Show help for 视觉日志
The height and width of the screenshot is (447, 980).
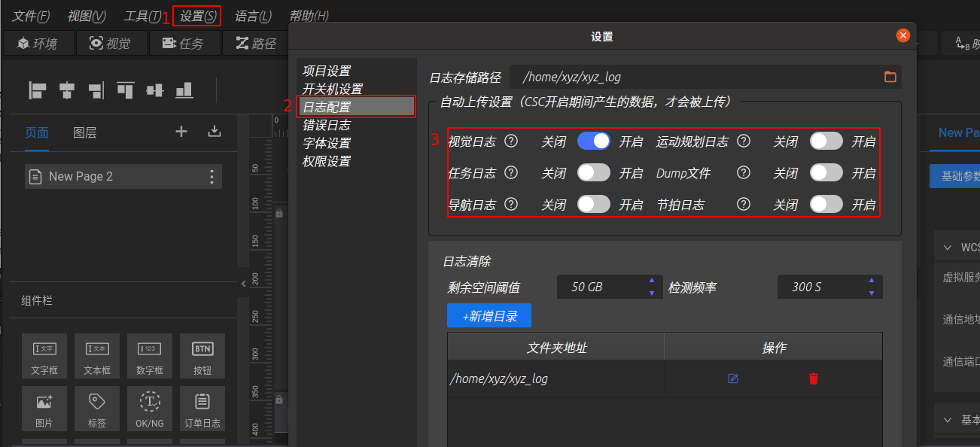pos(511,141)
